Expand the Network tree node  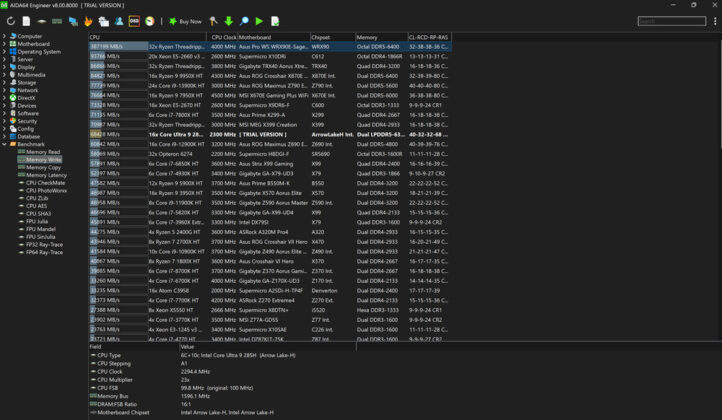[4, 90]
